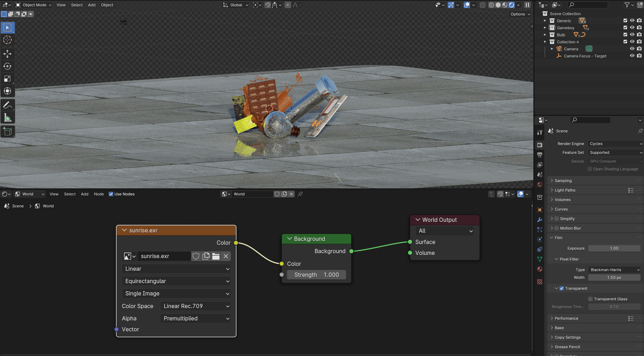
Task: Open the Modifier Properties tab with the wrench icon
Action: pyautogui.click(x=539, y=220)
